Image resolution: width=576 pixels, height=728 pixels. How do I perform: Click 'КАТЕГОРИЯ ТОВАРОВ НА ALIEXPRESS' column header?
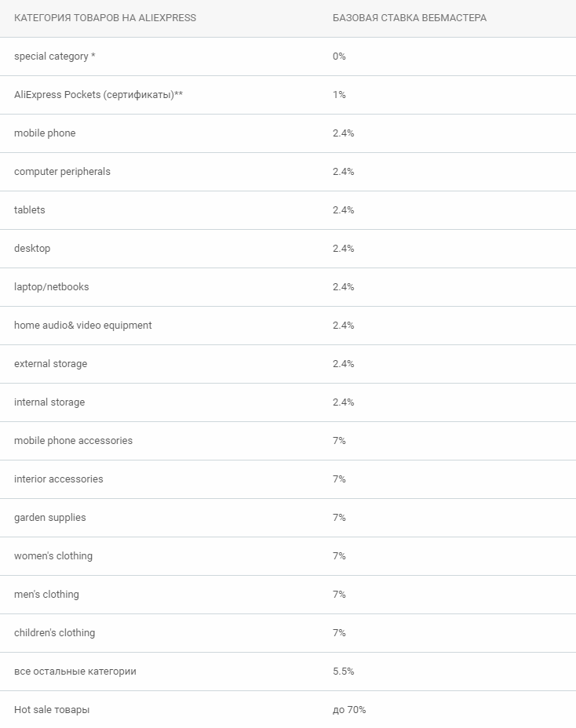click(x=105, y=18)
